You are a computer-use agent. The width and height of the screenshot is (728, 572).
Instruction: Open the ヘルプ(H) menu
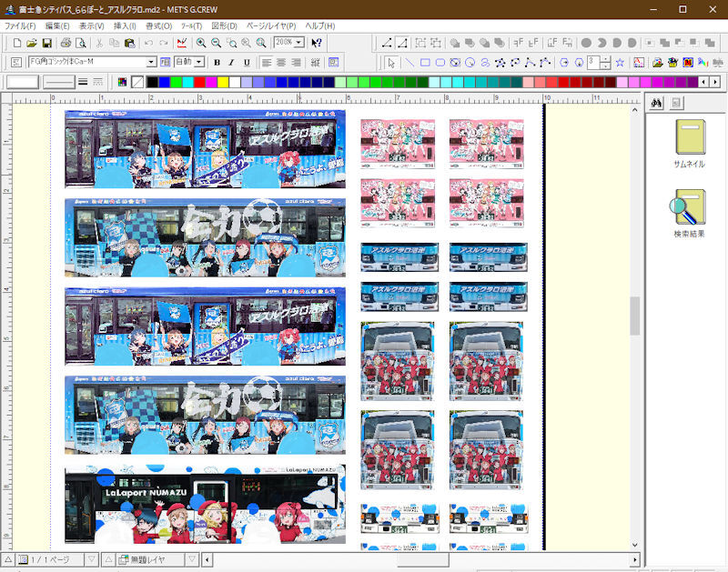click(320, 26)
